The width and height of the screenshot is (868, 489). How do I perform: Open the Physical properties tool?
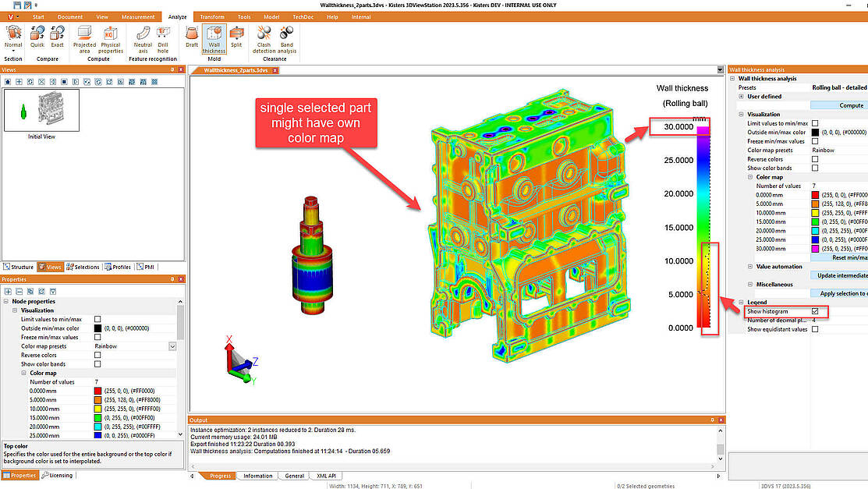pyautogui.click(x=111, y=39)
